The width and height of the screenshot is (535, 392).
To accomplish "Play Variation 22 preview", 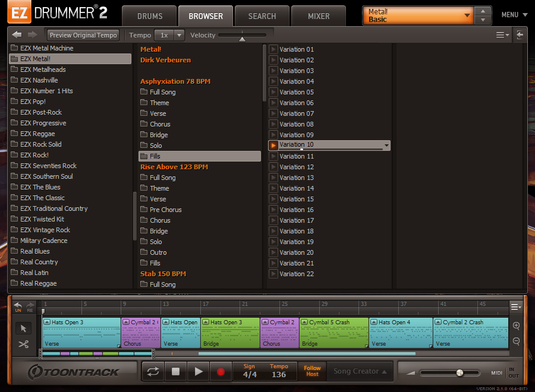I will [273, 274].
